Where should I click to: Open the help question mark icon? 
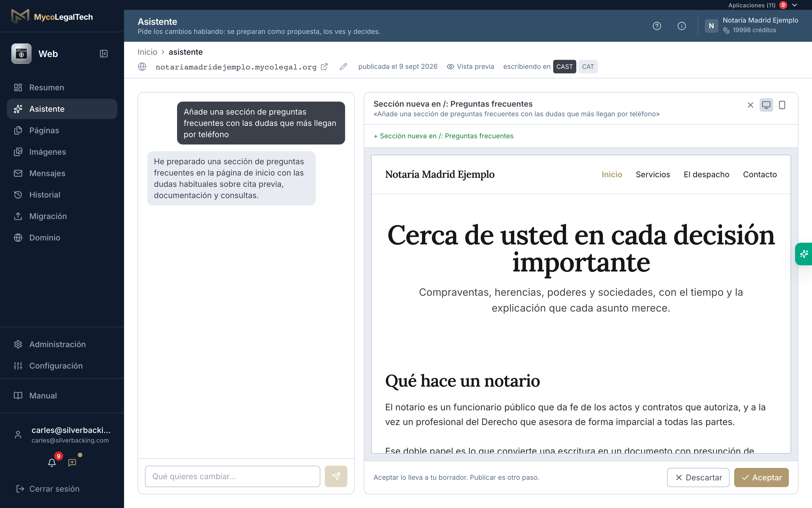(657, 26)
